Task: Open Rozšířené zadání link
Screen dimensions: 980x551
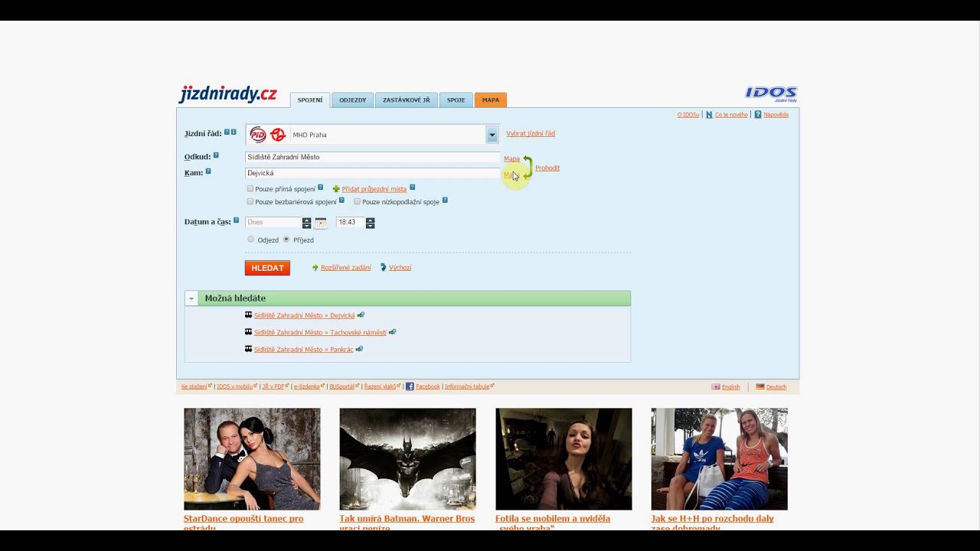Action: (346, 268)
